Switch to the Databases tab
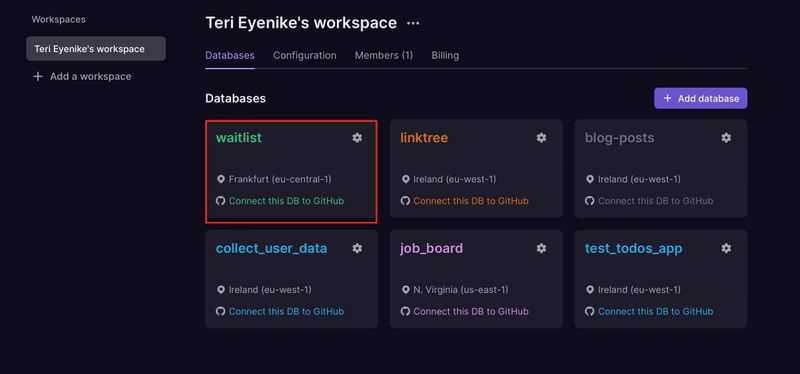Image resolution: width=800 pixels, height=374 pixels. (230, 55)
